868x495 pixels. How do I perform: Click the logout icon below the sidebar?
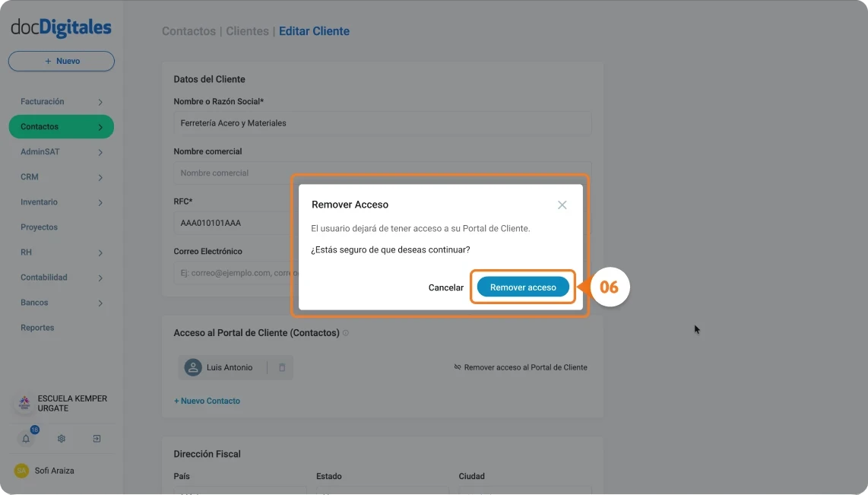click(x=96, y=438)
